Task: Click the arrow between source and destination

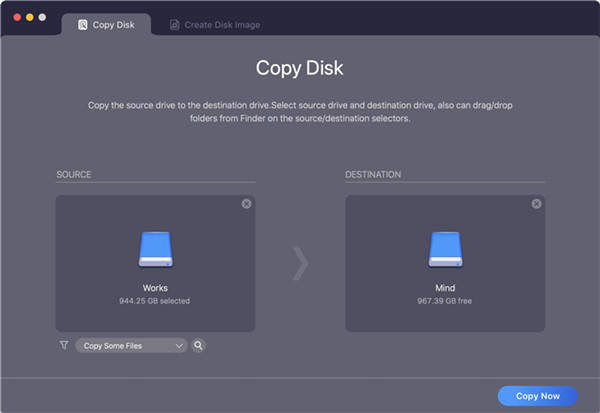Action: pyautogui.click(x=300, y=262)
